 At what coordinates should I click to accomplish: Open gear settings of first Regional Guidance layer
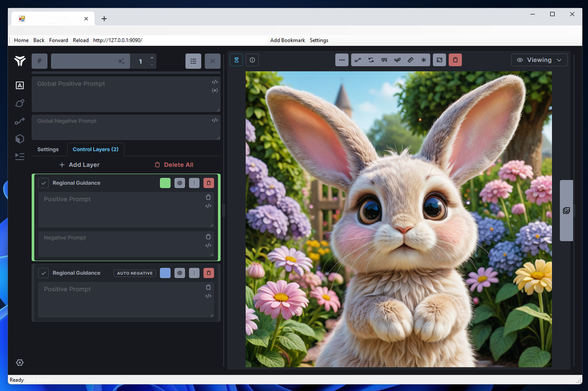click(180, 183)
